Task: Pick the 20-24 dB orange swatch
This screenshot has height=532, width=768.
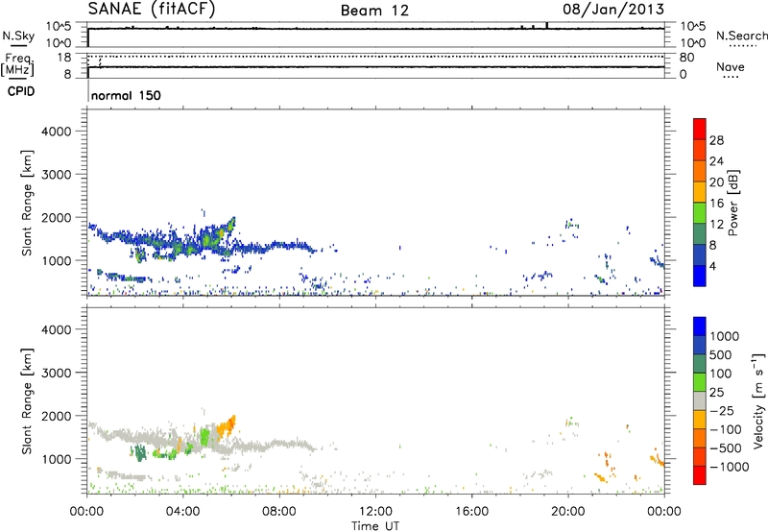Action: coord(700,171)
